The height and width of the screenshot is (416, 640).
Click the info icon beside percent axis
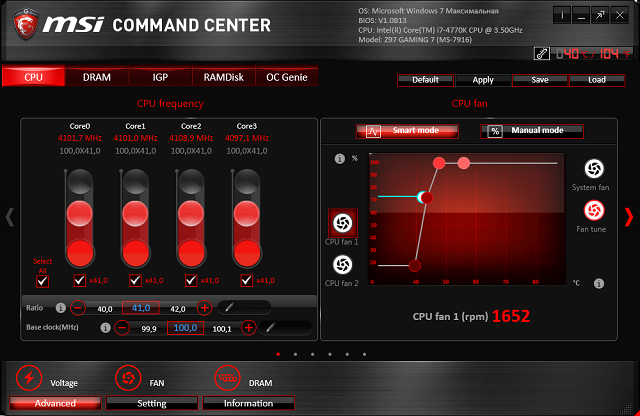(x=340, y=158)
